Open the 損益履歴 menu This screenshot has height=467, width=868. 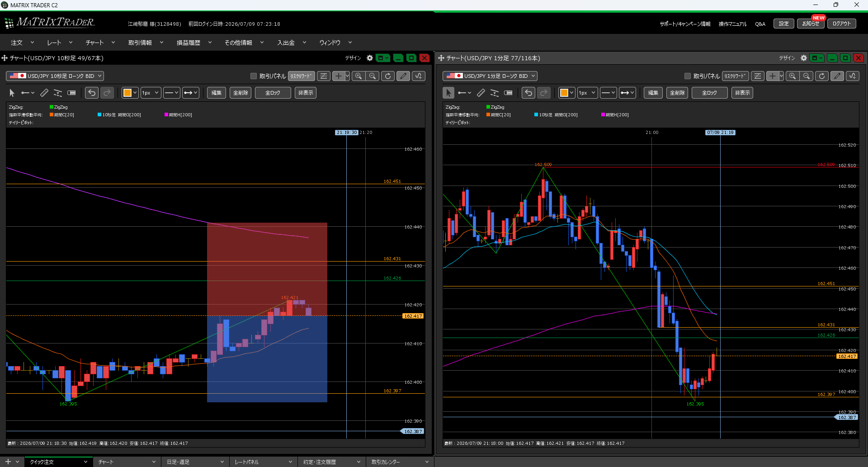coord(194,43)
